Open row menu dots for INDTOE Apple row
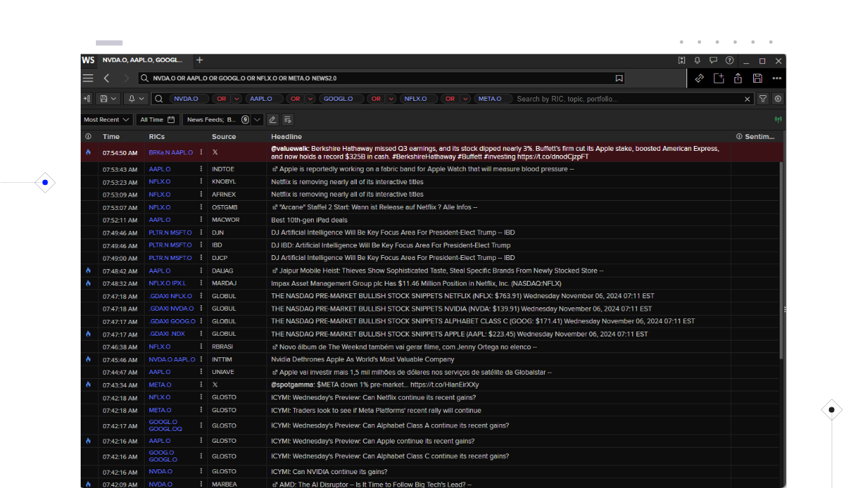The height and width of the screenshot is (488, 868). [x=202, y=169]
